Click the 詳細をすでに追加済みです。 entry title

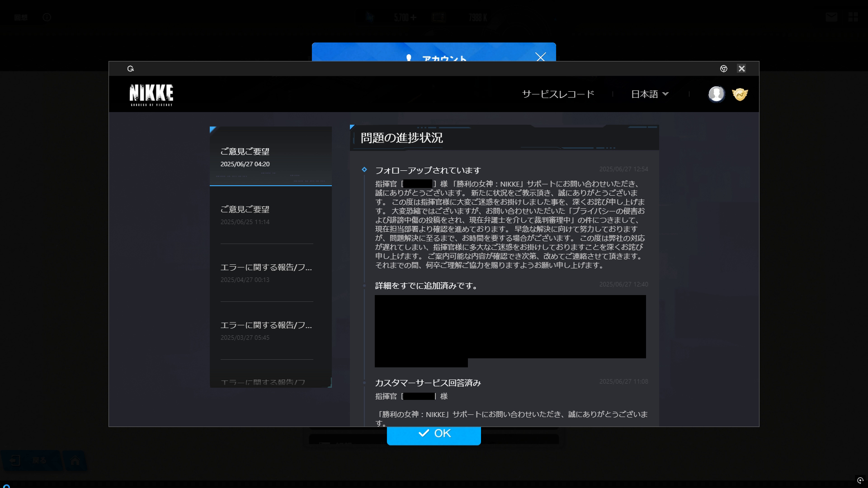tap(426, 286)
